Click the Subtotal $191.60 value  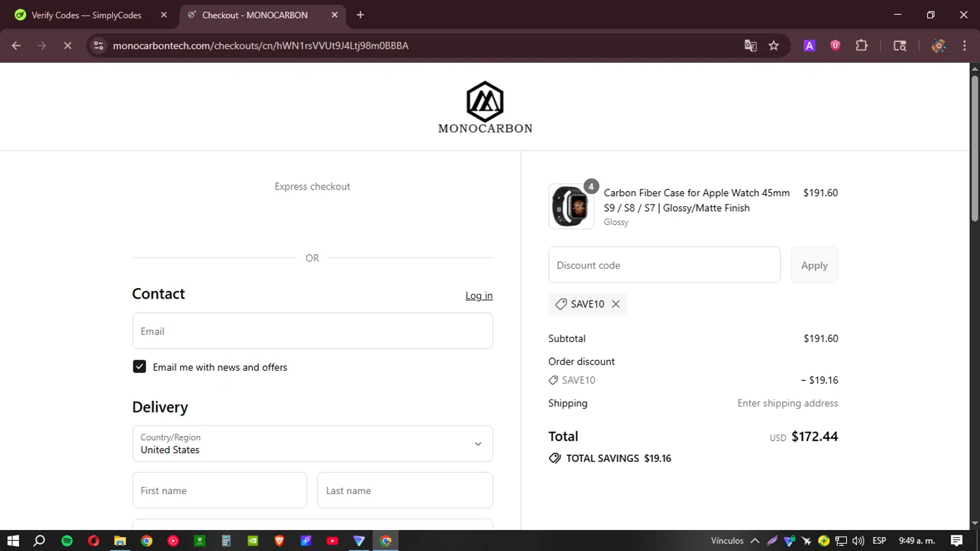tap(821, 339)
